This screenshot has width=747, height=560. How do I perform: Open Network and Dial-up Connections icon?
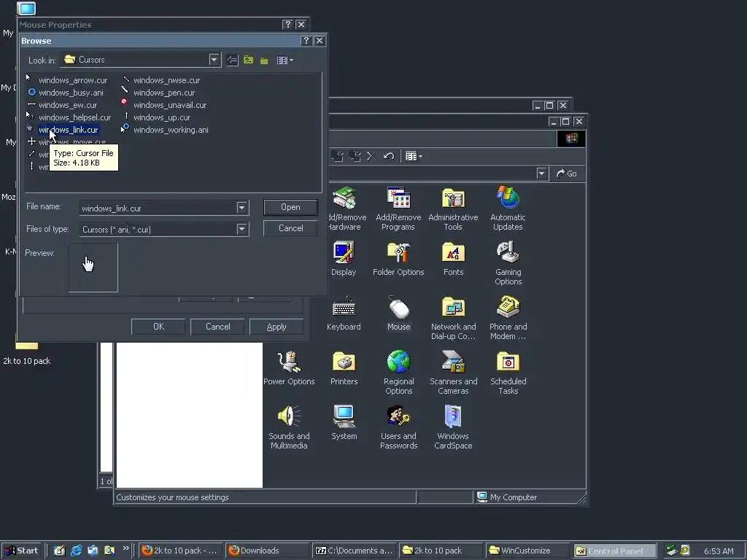point(453,318)
